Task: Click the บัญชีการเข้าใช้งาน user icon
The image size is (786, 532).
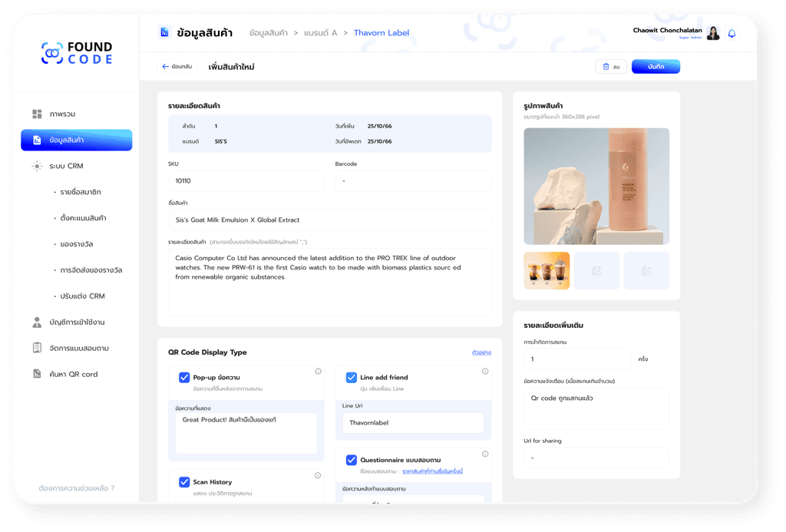Action: click(x=37, y=322)
